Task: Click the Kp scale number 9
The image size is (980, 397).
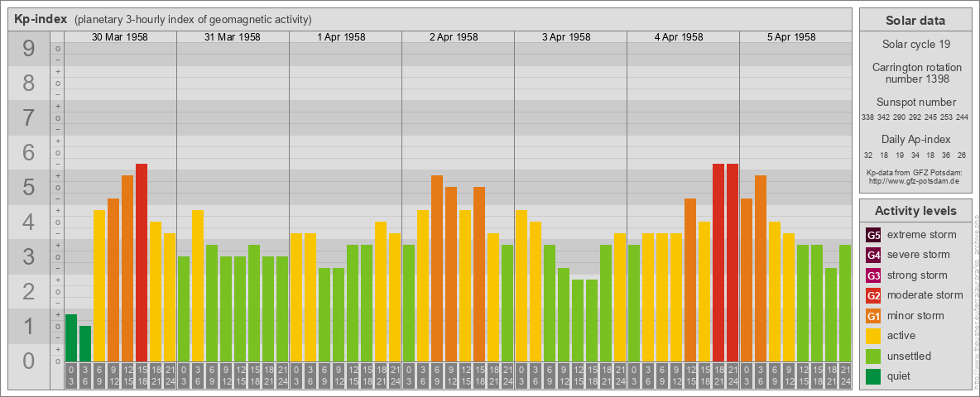Action: [29, 49]
